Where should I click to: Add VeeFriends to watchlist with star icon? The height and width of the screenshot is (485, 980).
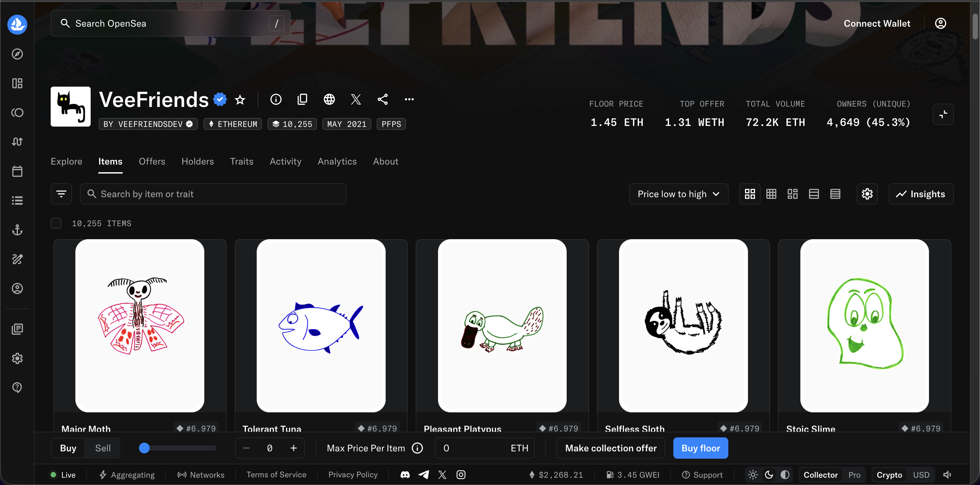240,100
